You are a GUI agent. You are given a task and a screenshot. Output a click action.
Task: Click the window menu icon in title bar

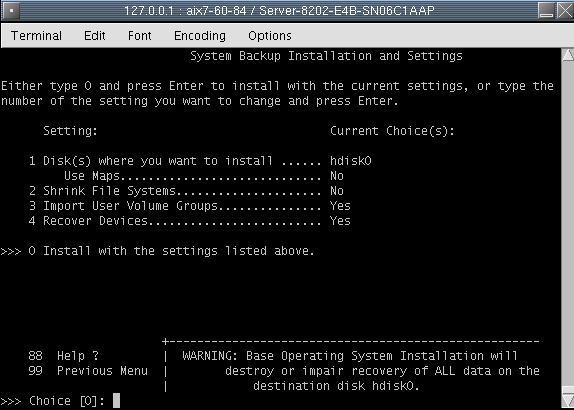click(12, 10)
